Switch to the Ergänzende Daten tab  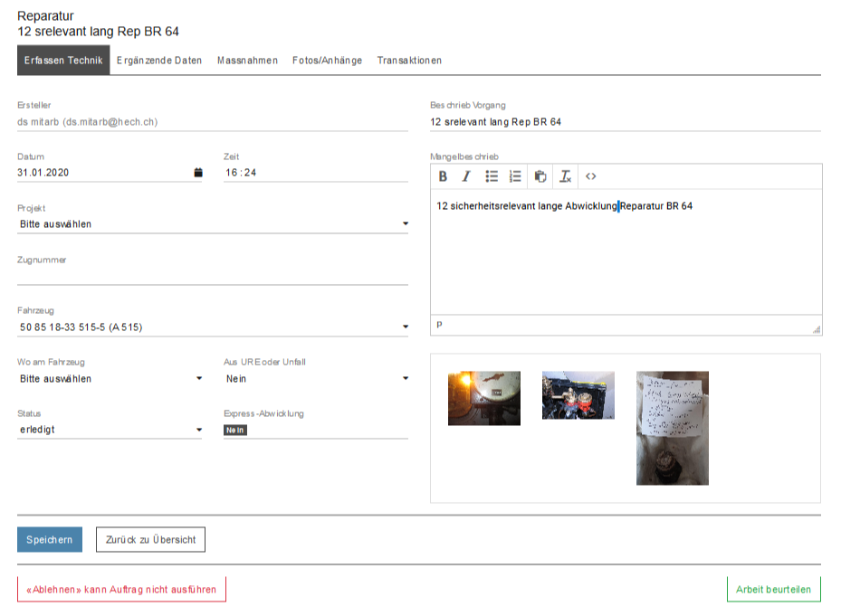click(x=159, y=61)
